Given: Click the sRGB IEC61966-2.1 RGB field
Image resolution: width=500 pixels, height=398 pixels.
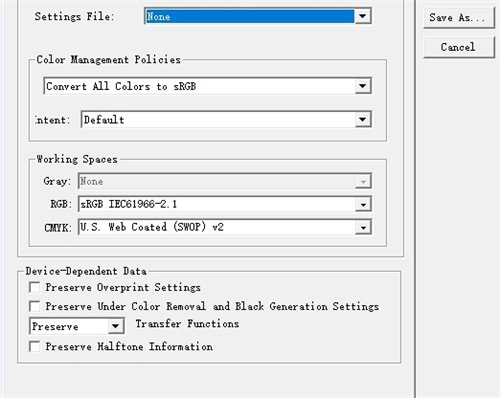Looking at the screenshot, I should [224, 204].
